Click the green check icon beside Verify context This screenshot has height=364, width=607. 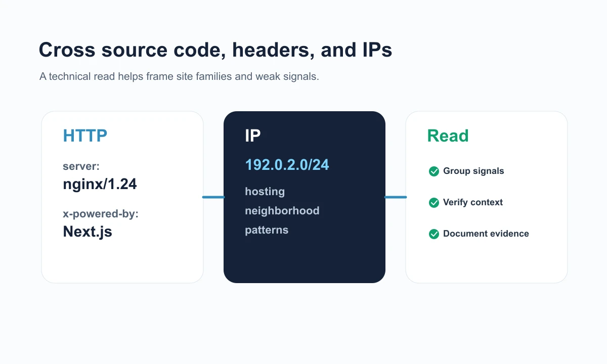click(433, 203)
